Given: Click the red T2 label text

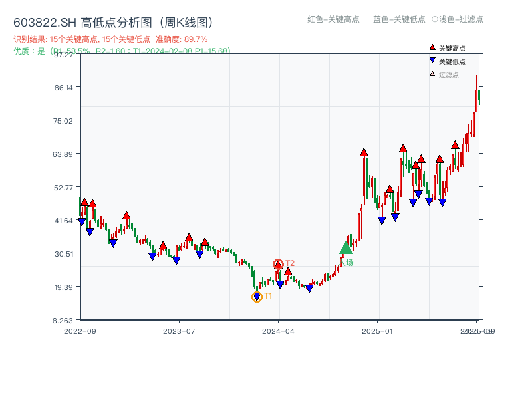Looking at the screenshot, I should click(290, 263).
